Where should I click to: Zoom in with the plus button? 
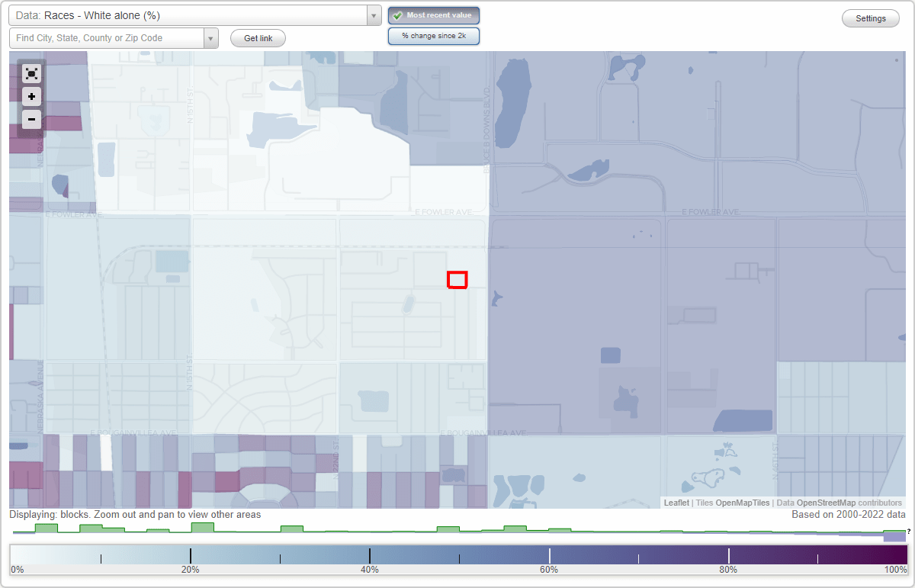pos(31,97)
